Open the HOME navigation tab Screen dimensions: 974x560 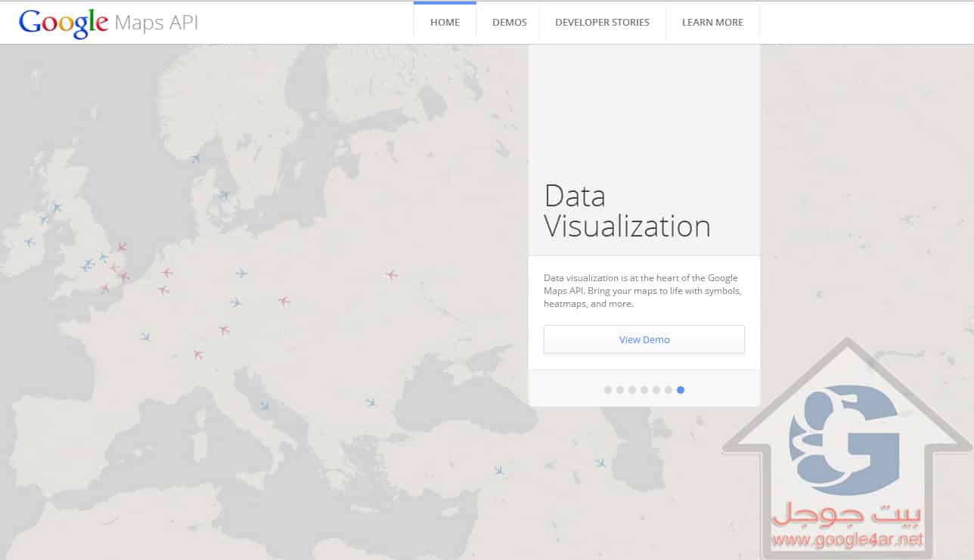click(x=445, y=23)
